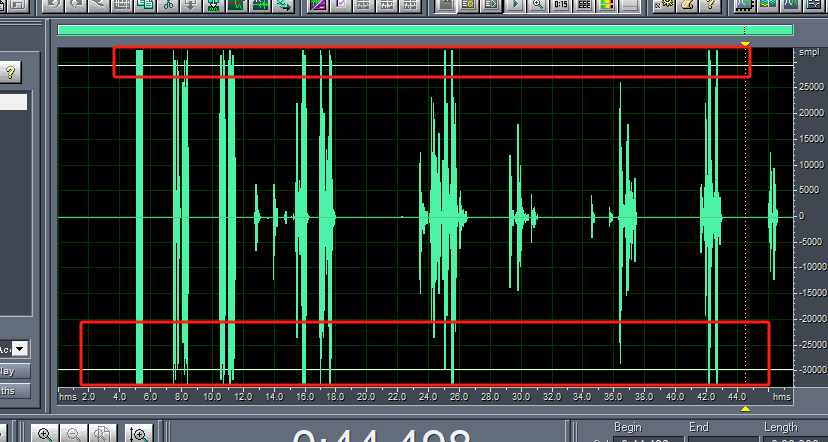Click the Redo arrow toolbar icon
The image size is (828, 442).
[76, 4]
